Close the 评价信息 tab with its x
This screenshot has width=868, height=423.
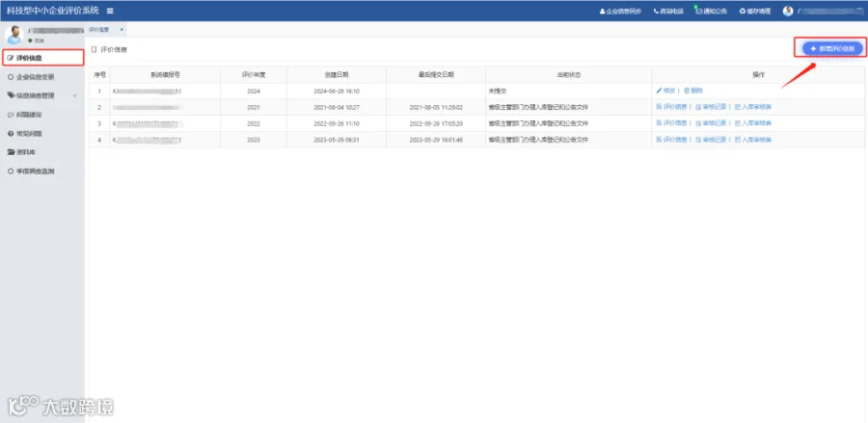(x=122, y=29)
